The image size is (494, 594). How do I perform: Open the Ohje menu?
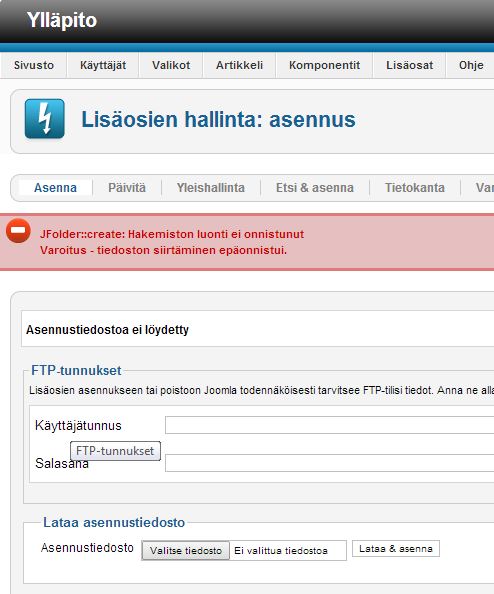pos(471,65)
